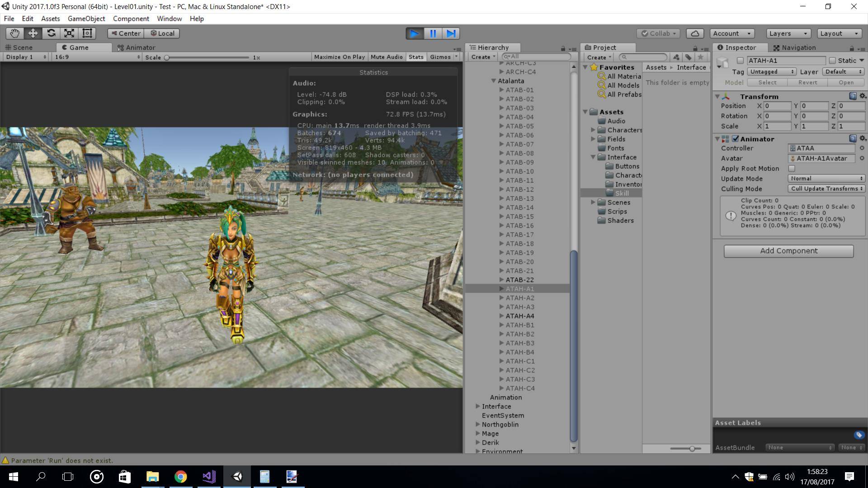Click the Game view Scale slider
This screenshot has height=488, width=868.
click(x=208, y=57)
